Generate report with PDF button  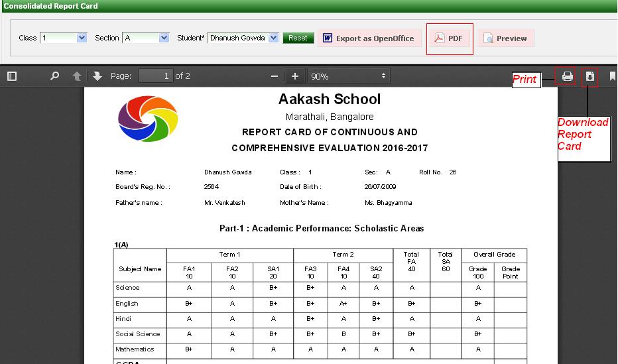click(x=449, y=38)
